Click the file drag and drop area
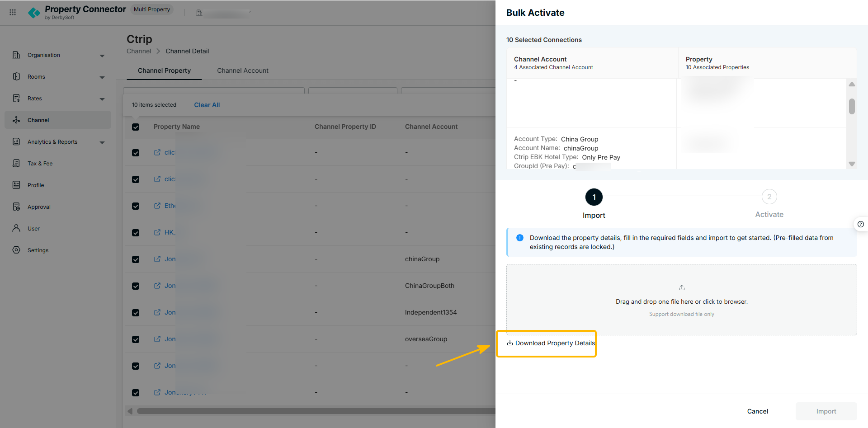Screen dimensions: 868x428 tap(682, 300)
